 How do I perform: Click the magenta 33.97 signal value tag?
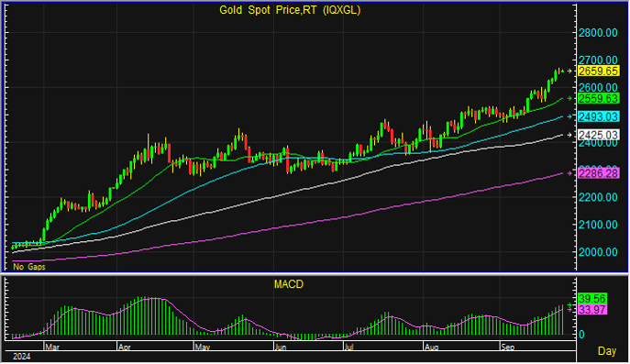click(592, 310)
